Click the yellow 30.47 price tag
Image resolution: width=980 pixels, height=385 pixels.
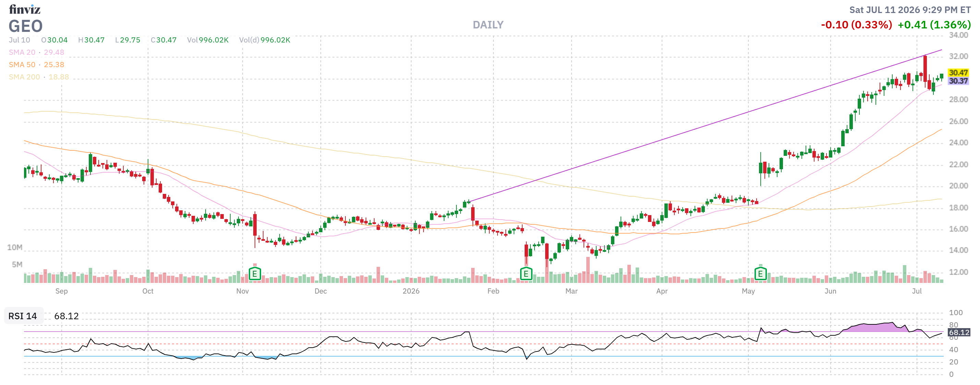tap(958, 72)
